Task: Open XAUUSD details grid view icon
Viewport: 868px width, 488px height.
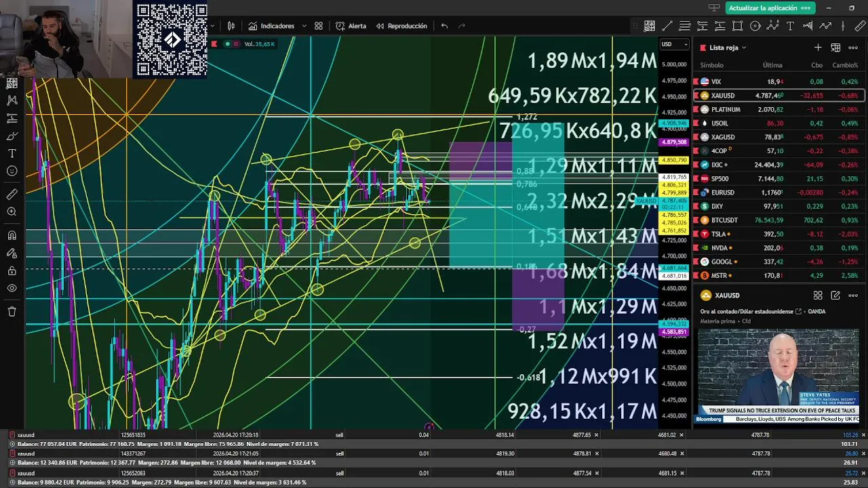Action: pyautogui.click(x=818, y=296)
